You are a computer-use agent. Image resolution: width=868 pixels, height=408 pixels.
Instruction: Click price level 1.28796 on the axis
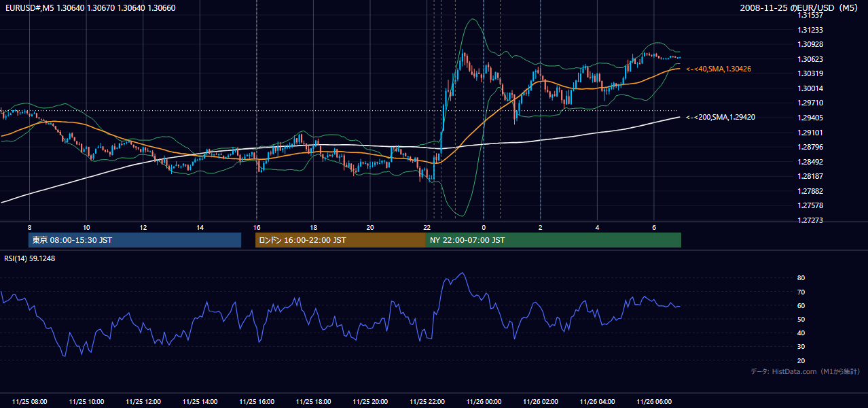[811, 147]
